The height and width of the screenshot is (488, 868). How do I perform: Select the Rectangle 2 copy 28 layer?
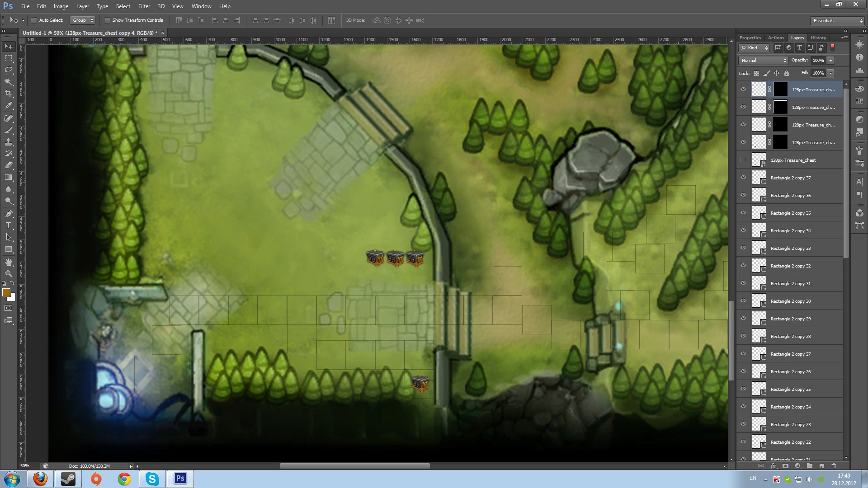pyautogui.click(x=789, y=336)
